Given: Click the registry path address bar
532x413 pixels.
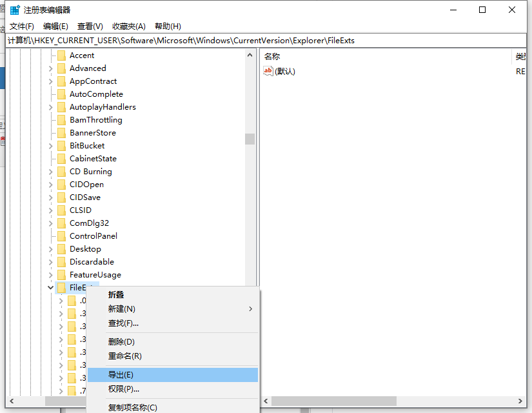Looking at the screenshot, I should point(258,41).
